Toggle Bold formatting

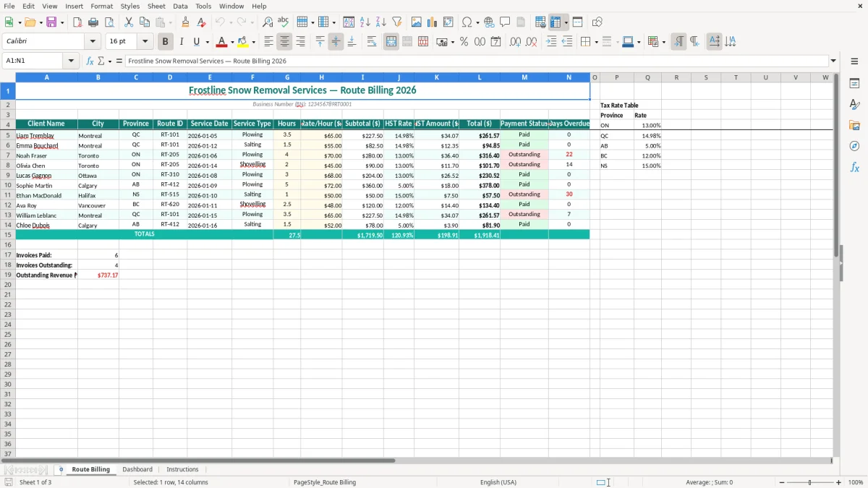tap(166, 42)
